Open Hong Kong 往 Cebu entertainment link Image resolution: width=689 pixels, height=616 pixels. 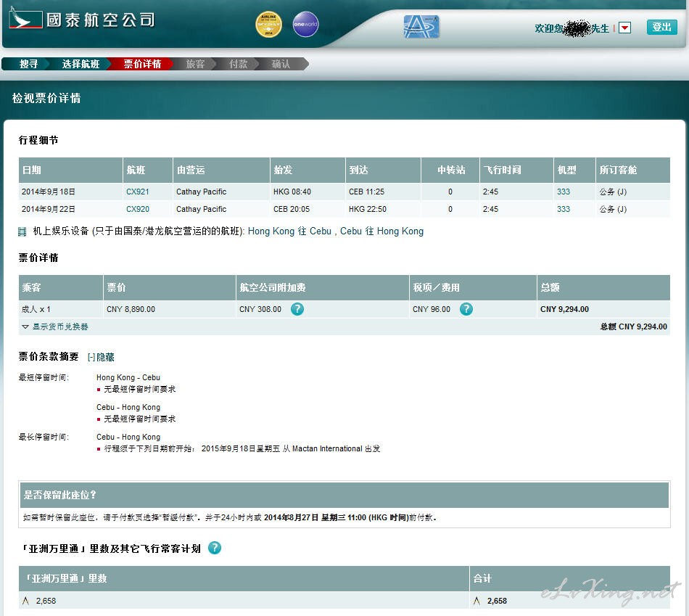pos(289,231)
